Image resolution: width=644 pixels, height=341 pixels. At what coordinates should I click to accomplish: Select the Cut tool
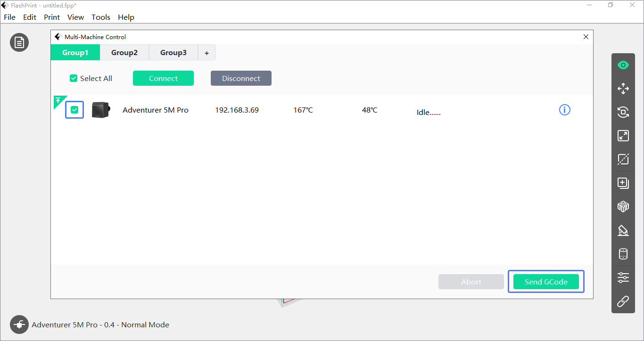(x=623, y=159)
